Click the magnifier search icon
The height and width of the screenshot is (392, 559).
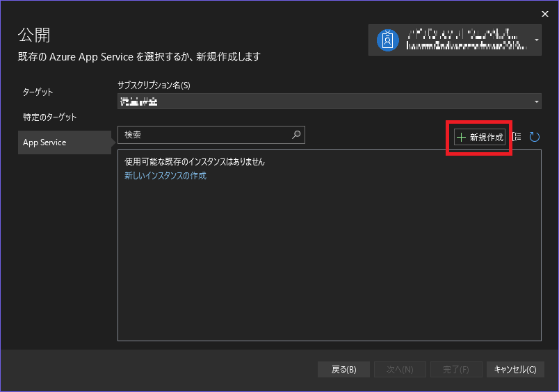pyautogui.click(x=296, y=135)
